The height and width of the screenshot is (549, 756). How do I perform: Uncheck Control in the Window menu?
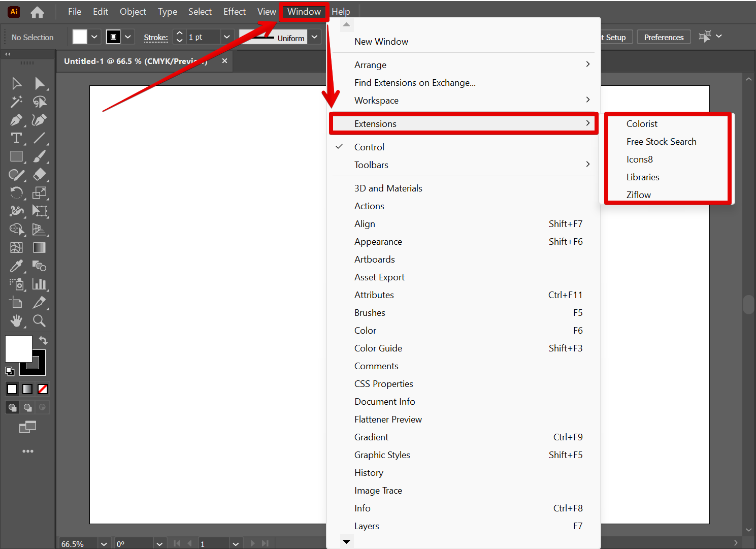coord(369,147)
